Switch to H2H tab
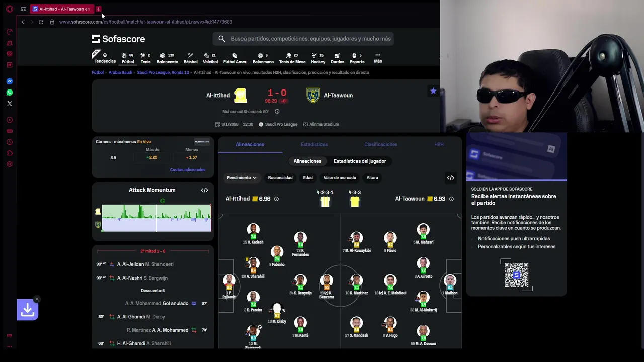Image resolution: width=644 pixels, height=362 pixels. coord(439,144)
